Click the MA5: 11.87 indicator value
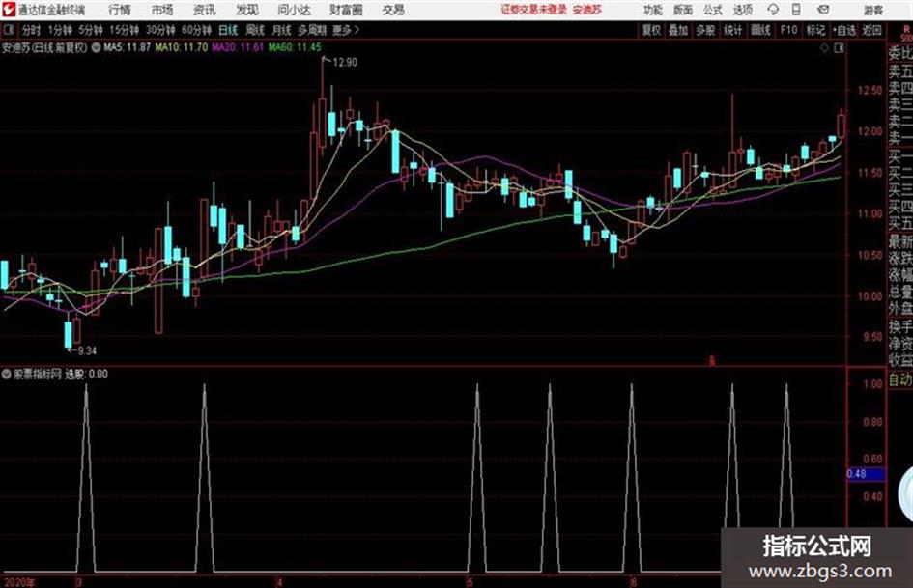 click(127, 47)
